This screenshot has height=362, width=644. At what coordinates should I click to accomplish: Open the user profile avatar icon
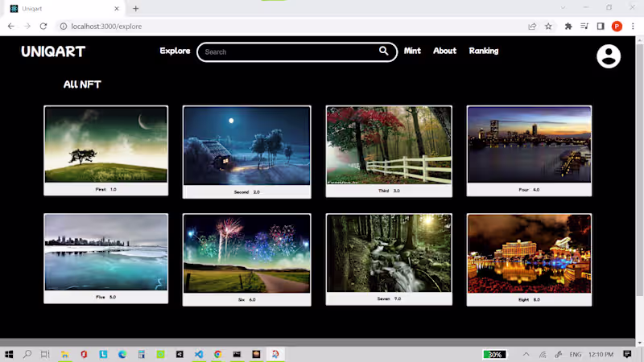click(x=609, y=56)
